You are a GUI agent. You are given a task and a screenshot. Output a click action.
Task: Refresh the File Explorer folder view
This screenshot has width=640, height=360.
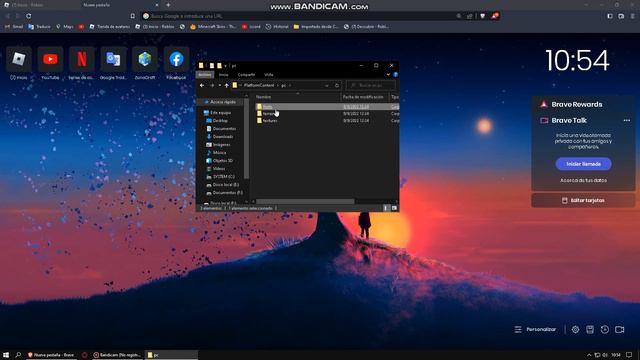[337, 86]
